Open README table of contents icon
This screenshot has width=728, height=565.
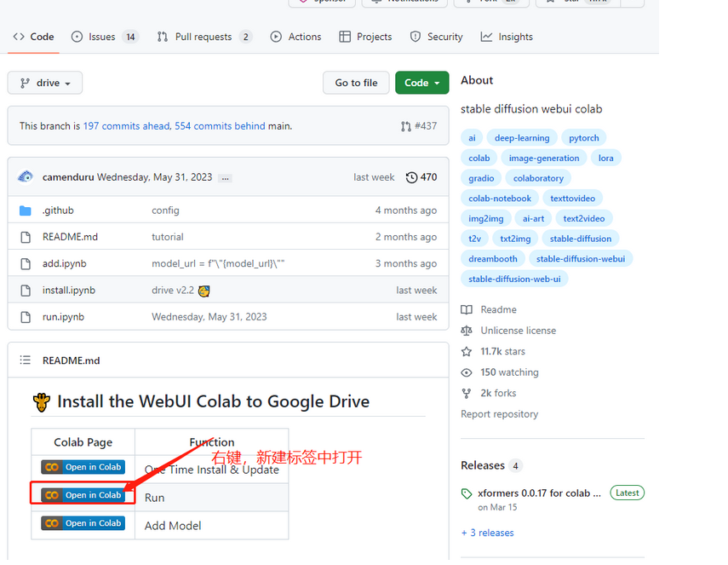coord(25,360)
